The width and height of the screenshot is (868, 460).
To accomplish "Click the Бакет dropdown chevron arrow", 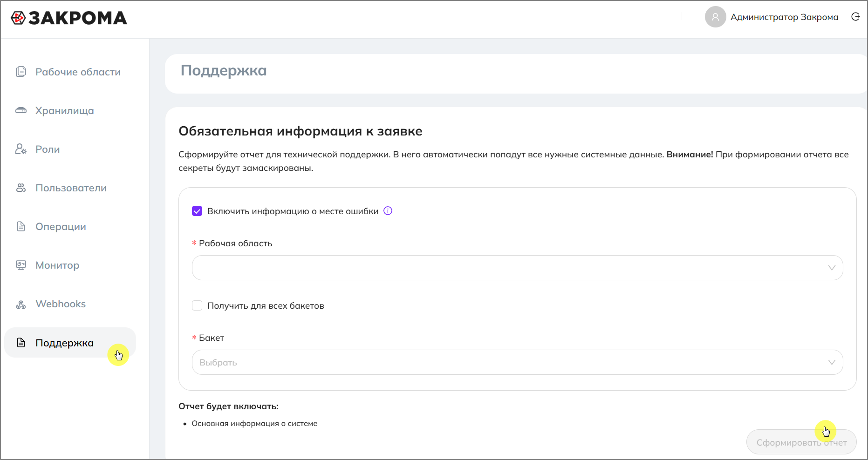I will click(832, 362).
